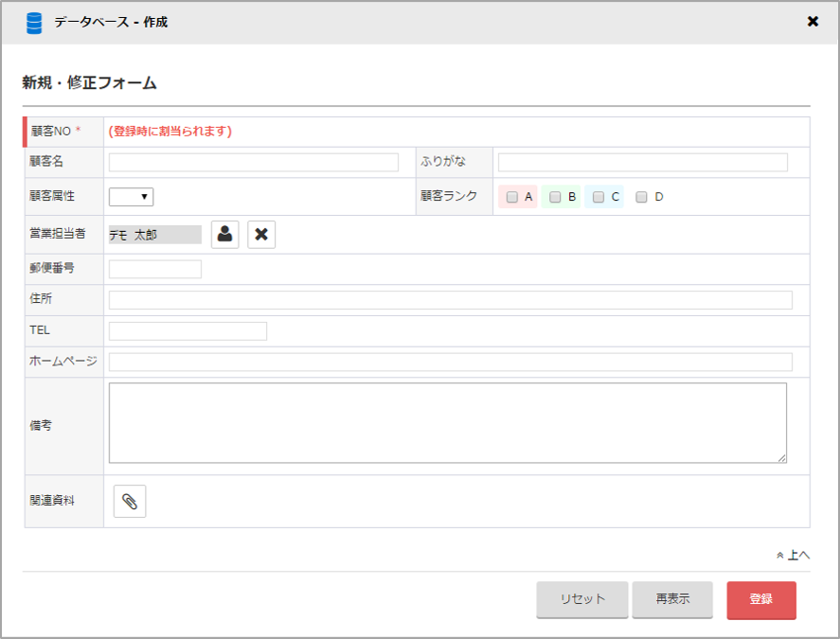Image resolution: width=840 pixels, height=639 pixels.
Task: Select the 顧客ランク D checkbox
Action: 641,197
